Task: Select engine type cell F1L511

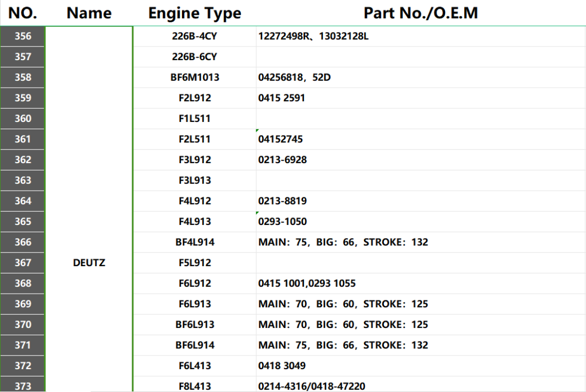Action: tap(195, 118)
